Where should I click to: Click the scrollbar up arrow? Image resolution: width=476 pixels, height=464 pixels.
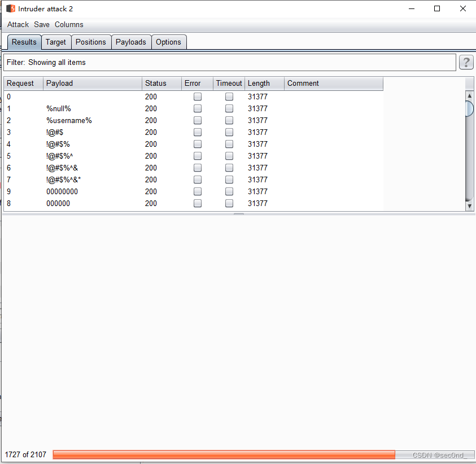pos(469,95)
